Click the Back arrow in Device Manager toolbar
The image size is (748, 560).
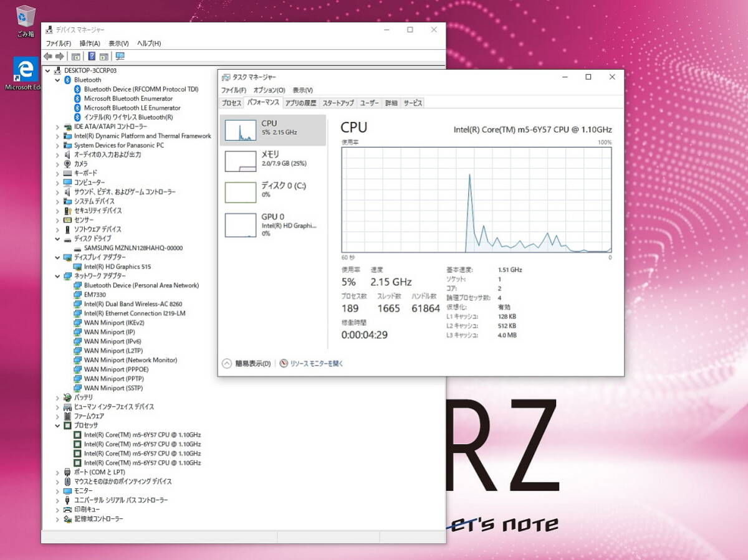tap(48, 56)
